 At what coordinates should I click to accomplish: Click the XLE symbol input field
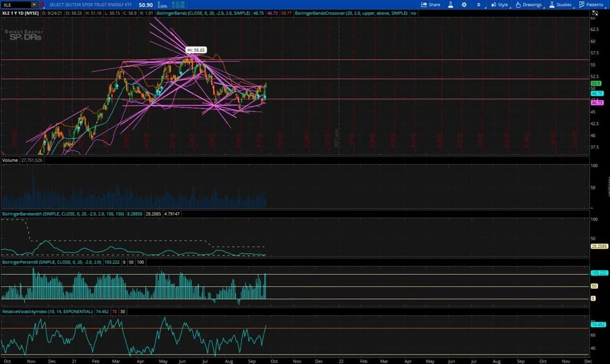click(x=17, y=5)
